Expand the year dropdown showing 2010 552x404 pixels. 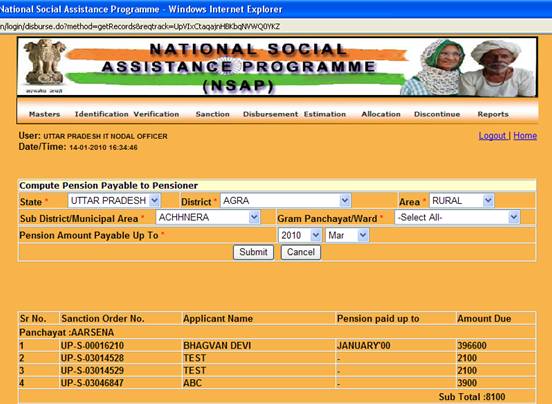[x=300, y=235]
